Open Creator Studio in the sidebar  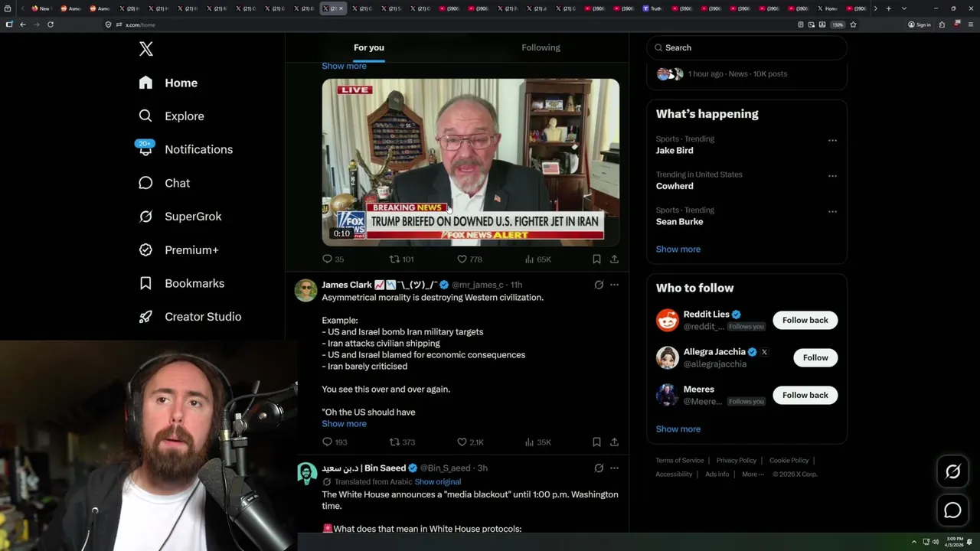191,317
